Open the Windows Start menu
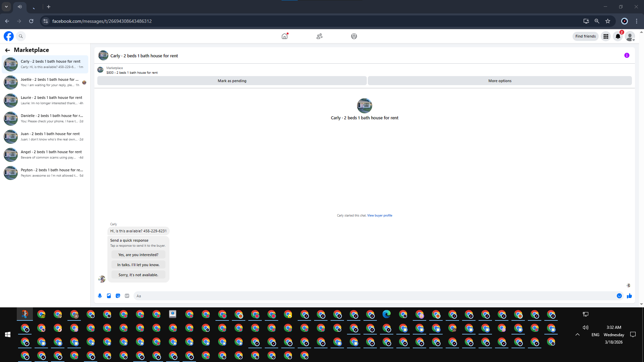 [x=8, y=335]
